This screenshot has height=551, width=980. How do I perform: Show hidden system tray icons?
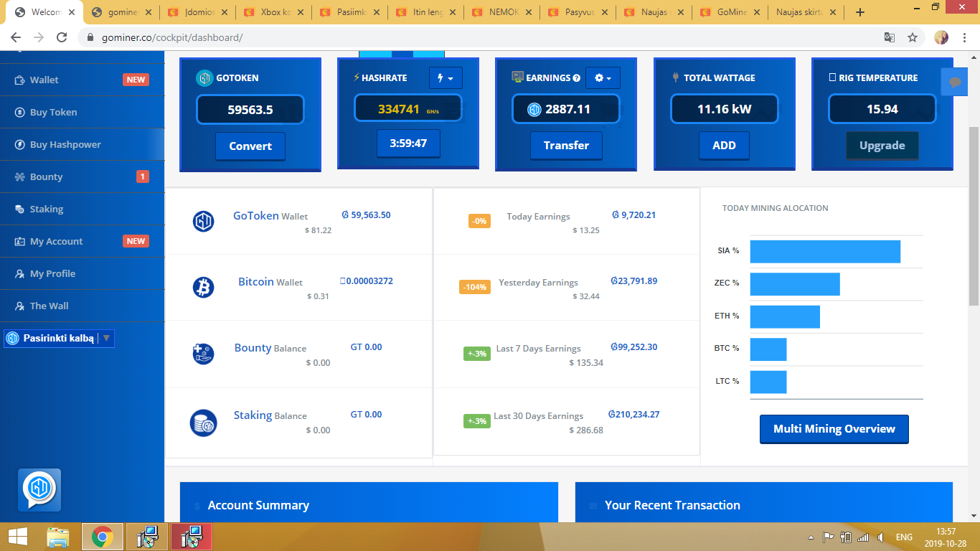click(x=811, y=537)
